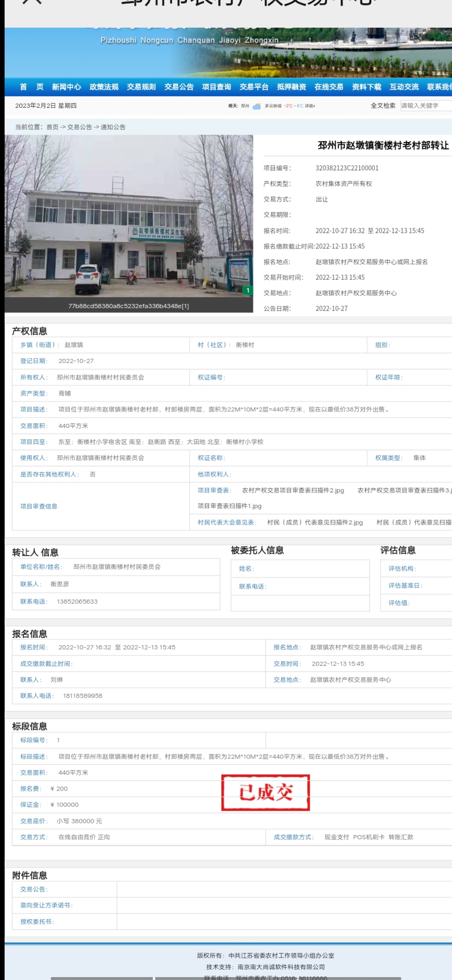Click the village office building photo

pos(129,216)
